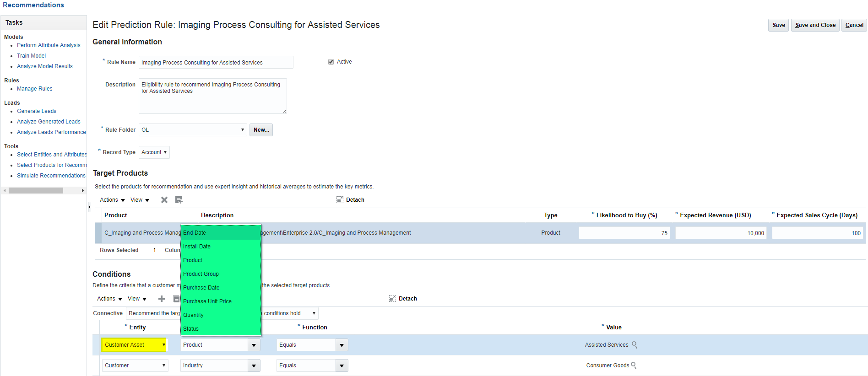The width and height of the screenshot is (868, 376).
Task: Choose Purchase Unit Price from attribute list
Action: (221, 301)
